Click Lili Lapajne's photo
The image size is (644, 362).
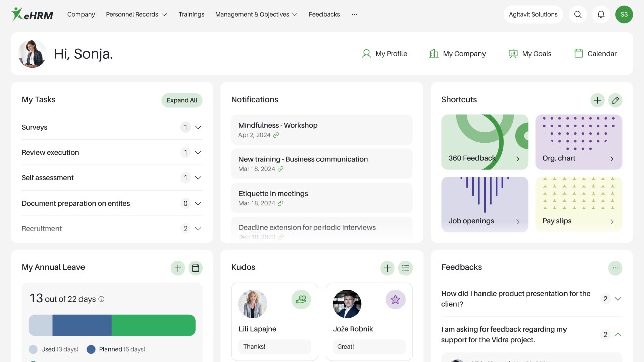[253, 304]
